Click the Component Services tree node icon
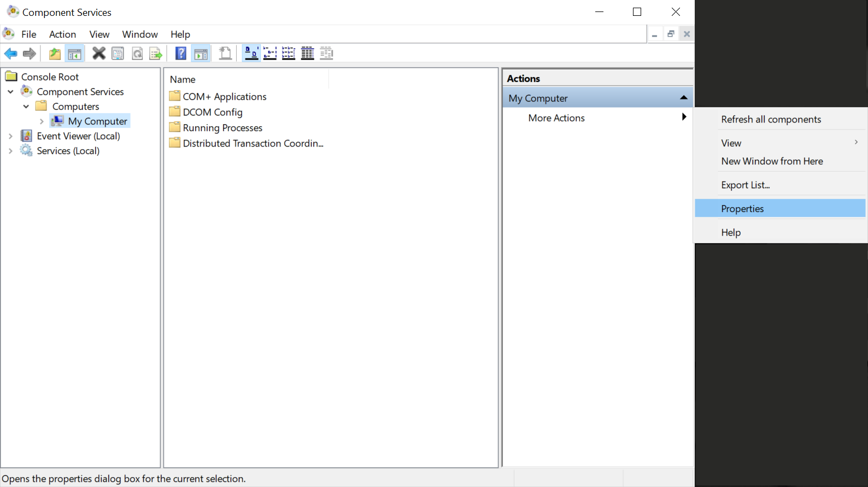Viewport: 868px width, 487px height. (x=27, y=91)
